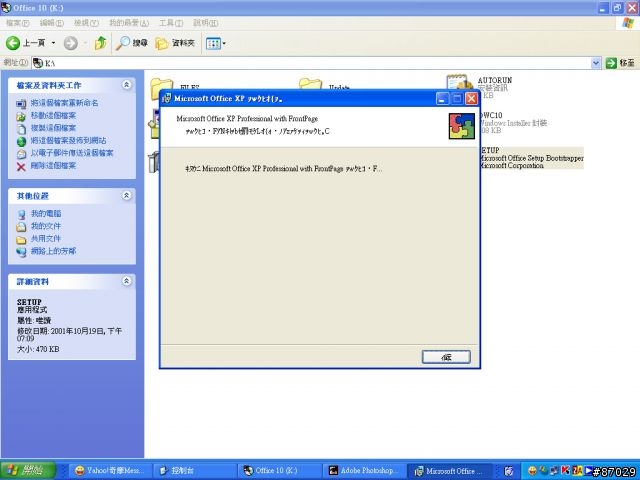Open the 檔案 menu

(x=18, y=23)
